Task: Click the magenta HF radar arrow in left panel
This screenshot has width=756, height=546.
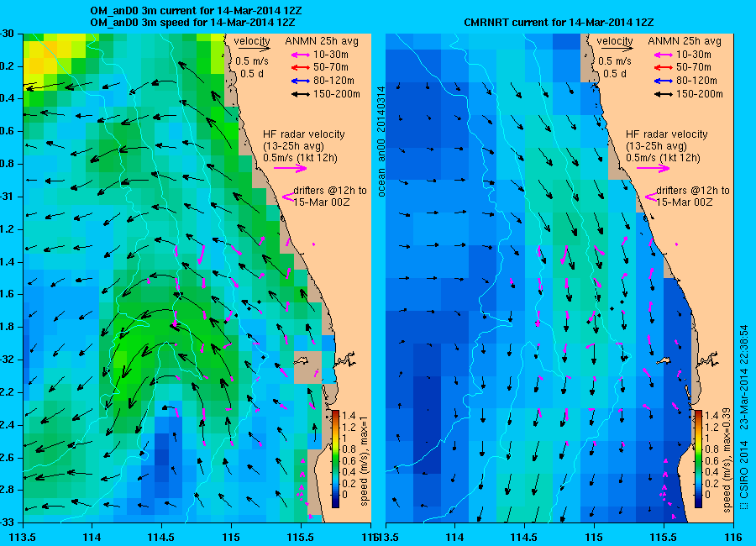Action: (291, 168)
